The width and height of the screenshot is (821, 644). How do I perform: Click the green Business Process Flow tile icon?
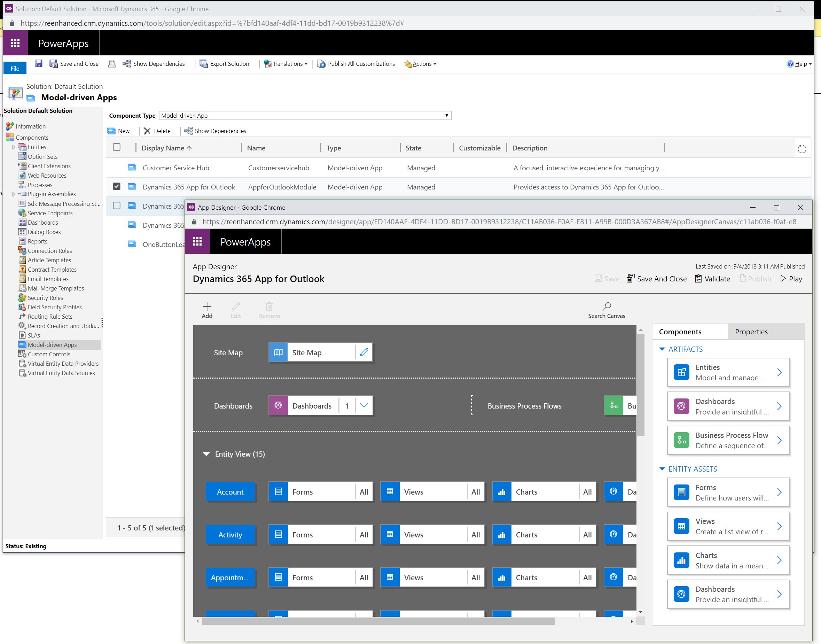(x=614, y=405)
